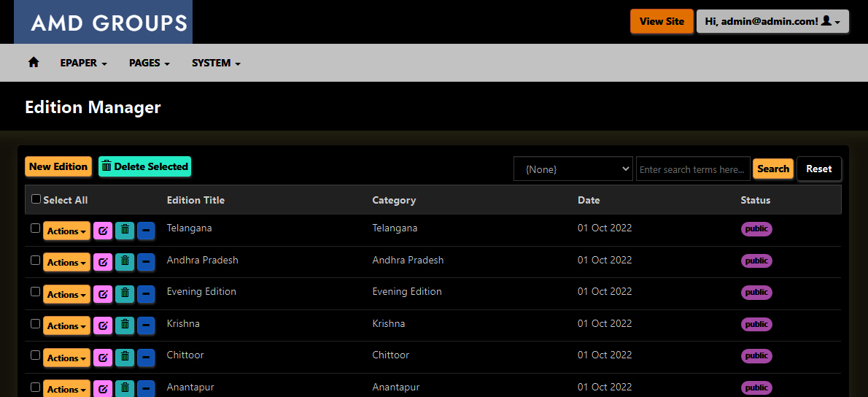868x397 pixels.
Task: Open the SYSTEM menu
Action: 216,63
